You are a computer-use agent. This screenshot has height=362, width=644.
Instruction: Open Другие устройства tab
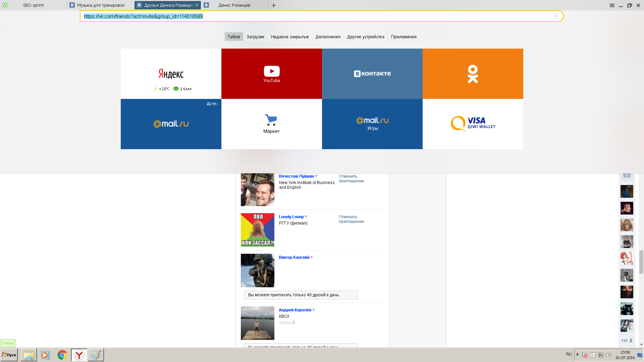pyautogui.click(x=366, y=37)
